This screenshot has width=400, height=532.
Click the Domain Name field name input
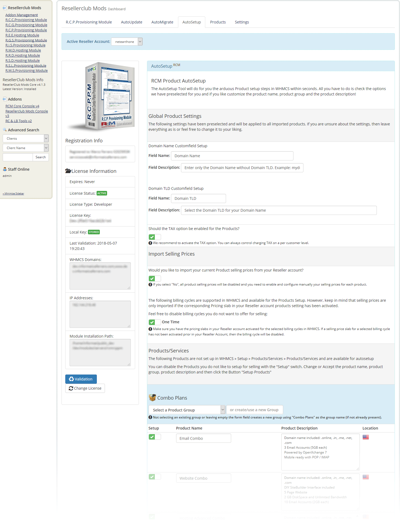232,156
